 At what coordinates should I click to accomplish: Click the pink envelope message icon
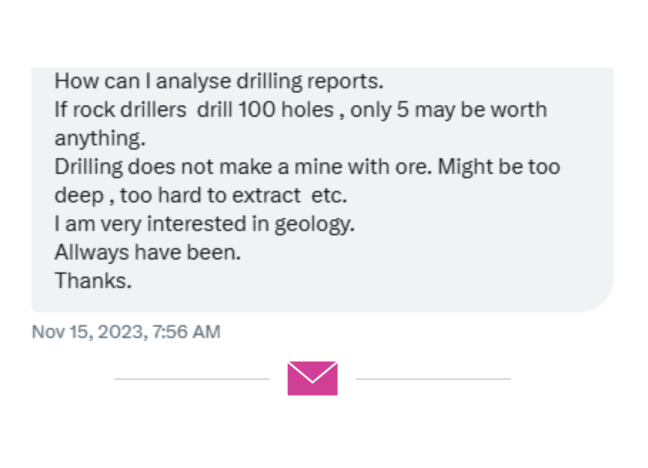(x=312, y=378)
